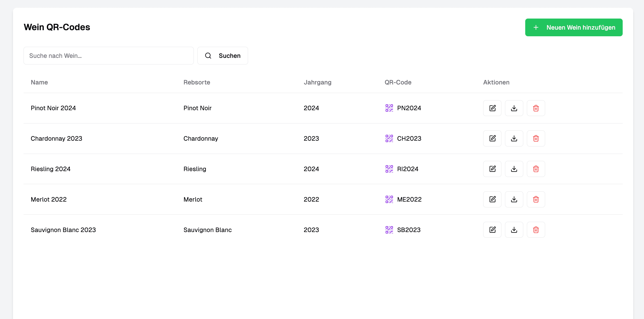Select the Sauvignon Blanc 2023 name cell
Screen dimensions: 644x319
[x=63, y=230]
